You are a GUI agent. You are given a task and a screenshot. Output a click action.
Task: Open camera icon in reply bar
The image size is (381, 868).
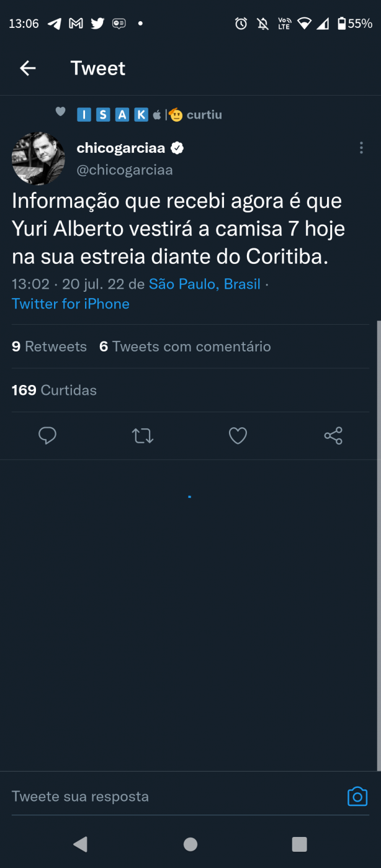pyautogui.click(x=357, y=796)
